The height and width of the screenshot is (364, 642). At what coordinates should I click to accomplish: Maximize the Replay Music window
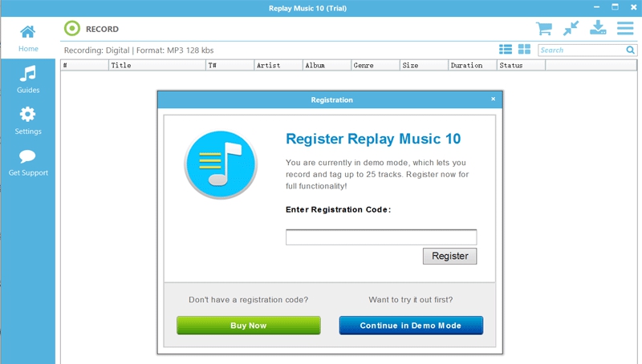(615, 7)
